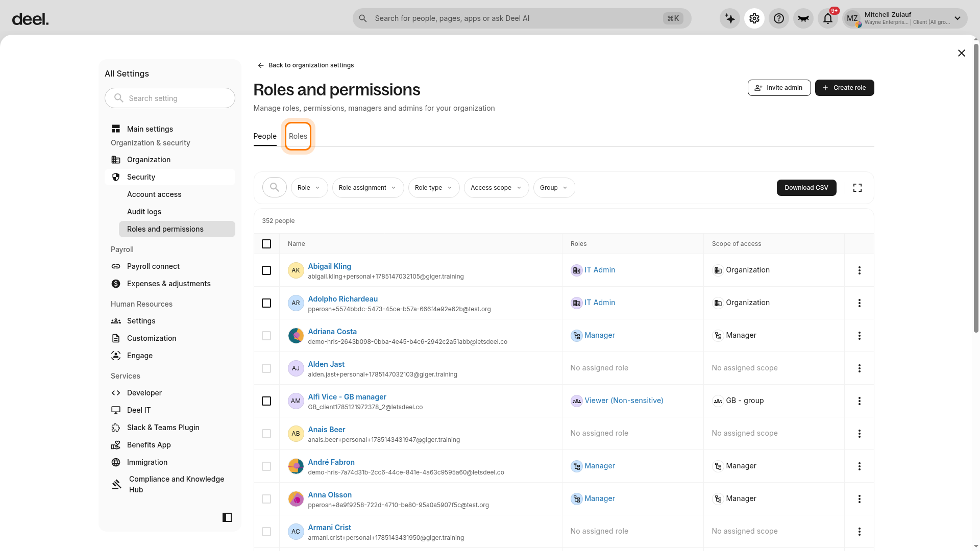Click the MZ user avatar
The height and width of the screenshot is (551, 980).
[x=852, y=18]
